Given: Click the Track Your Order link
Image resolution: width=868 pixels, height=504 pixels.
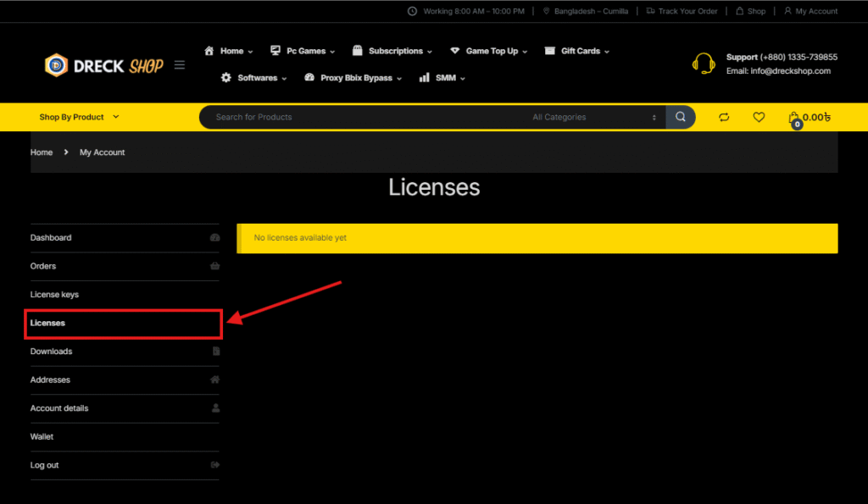Looking at the screenshot, I should pyautogui.click(x=687, y=11).
